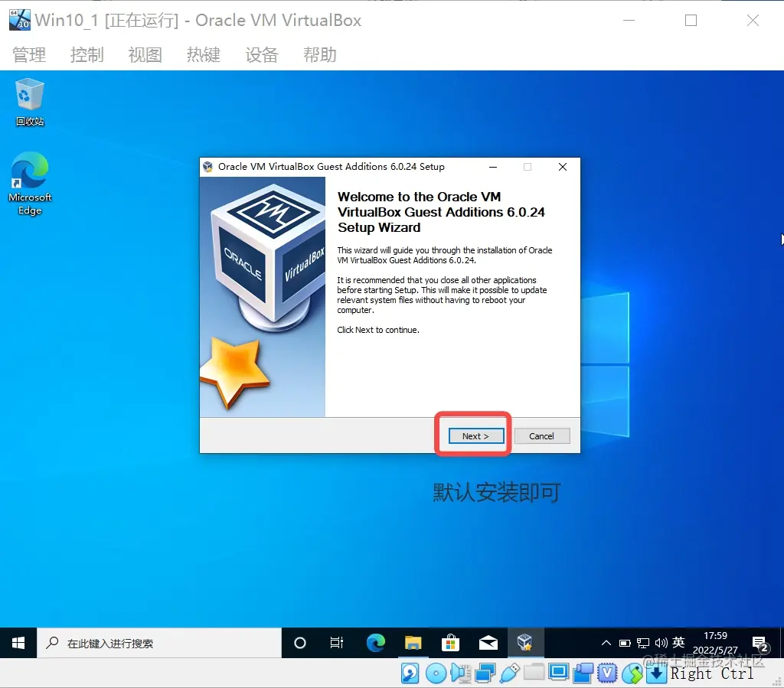Open the 视图 menu
This screenshot has height=688, width=784.
tap(145, 54)
